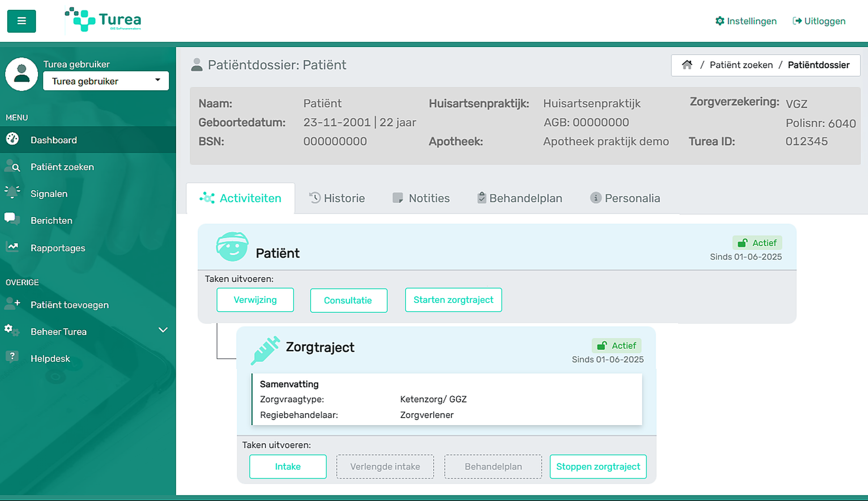Open Instellingen gear settings
Screen dimensions: 868x501
pyautogui.click(x=746, y=21)
